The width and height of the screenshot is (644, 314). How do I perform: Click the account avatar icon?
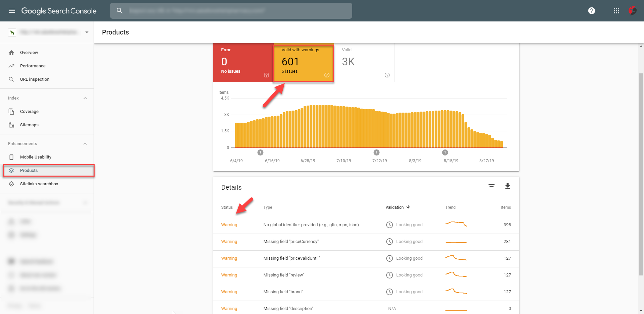[633, 11]
